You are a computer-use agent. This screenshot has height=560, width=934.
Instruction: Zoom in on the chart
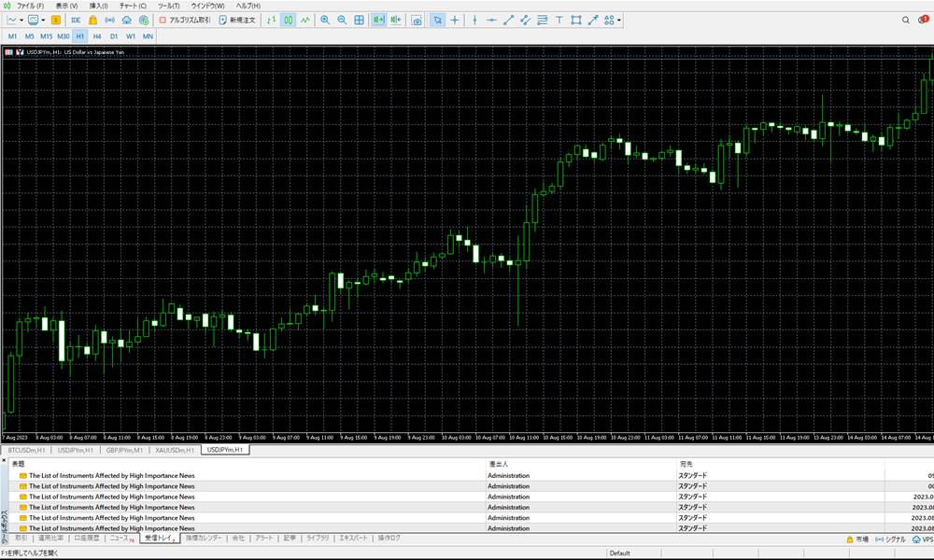pos(325,20)
